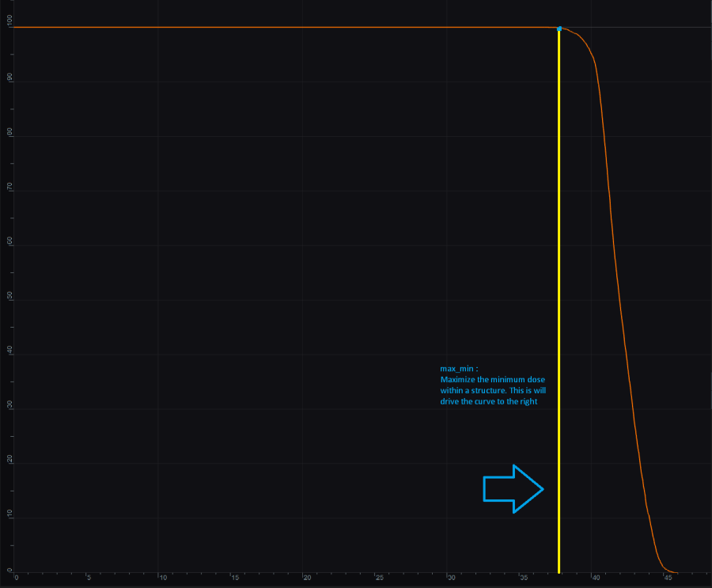
Task: Select the 90 label on the vertical axis
Action: (x=10, y=78)
